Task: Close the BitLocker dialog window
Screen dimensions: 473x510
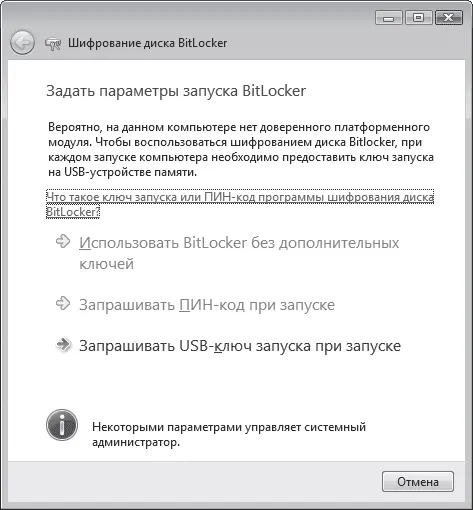Action: coord(449,18)
